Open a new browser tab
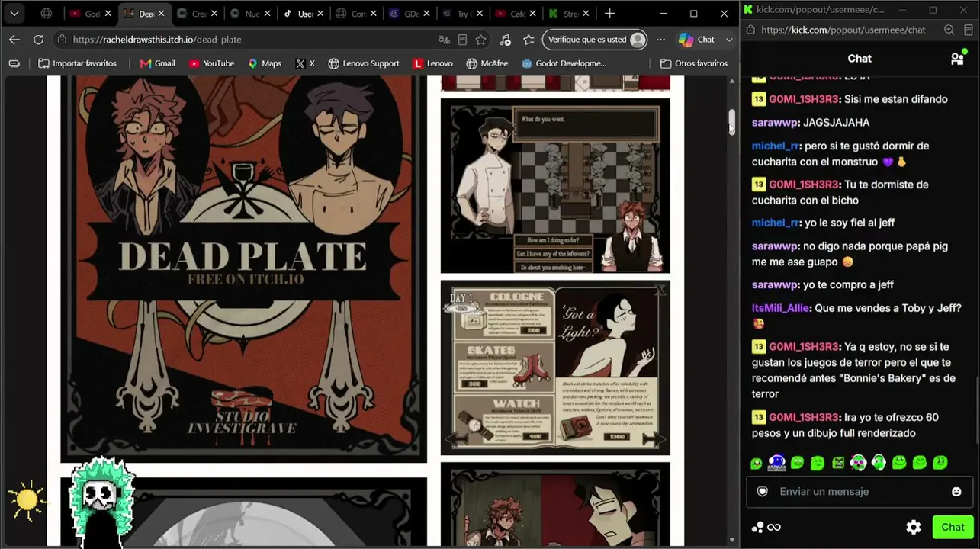Image resolution: width=980 pixels, height=549 pixels. point(609,14)
